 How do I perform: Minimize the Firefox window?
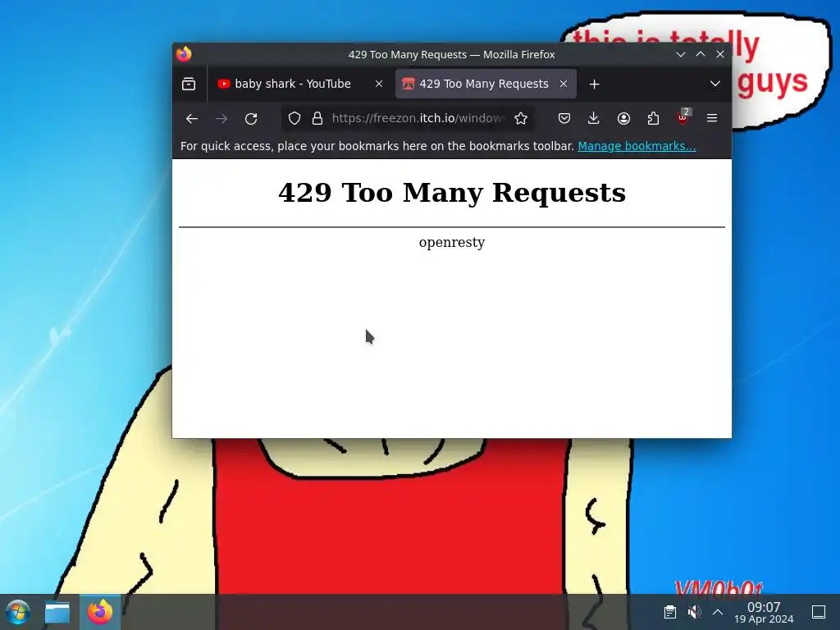pyautogui.click(x=680, y=54)
